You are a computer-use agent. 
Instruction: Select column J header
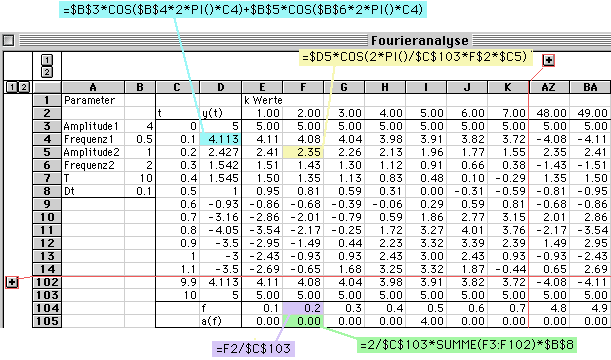467,87
